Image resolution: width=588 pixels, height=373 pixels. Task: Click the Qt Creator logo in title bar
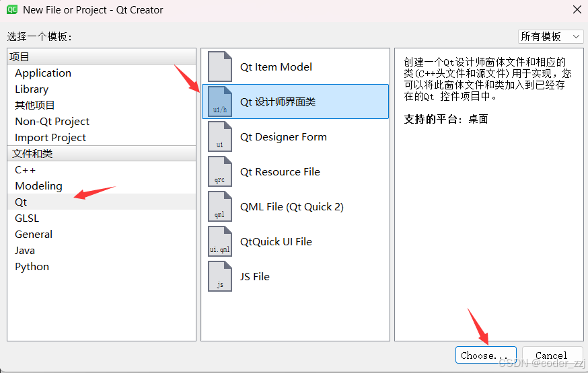[x=12, y=9]
